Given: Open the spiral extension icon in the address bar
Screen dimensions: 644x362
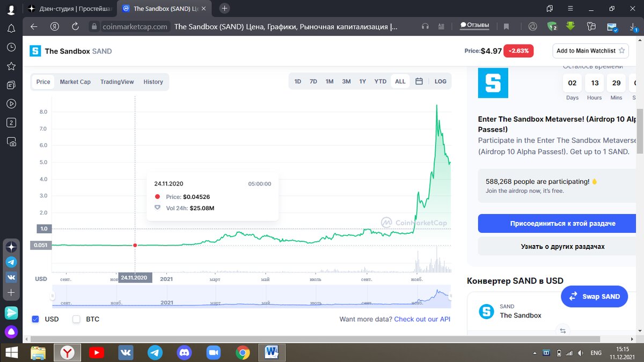Looking at the screenshot, I should click(x=532, y=26).
